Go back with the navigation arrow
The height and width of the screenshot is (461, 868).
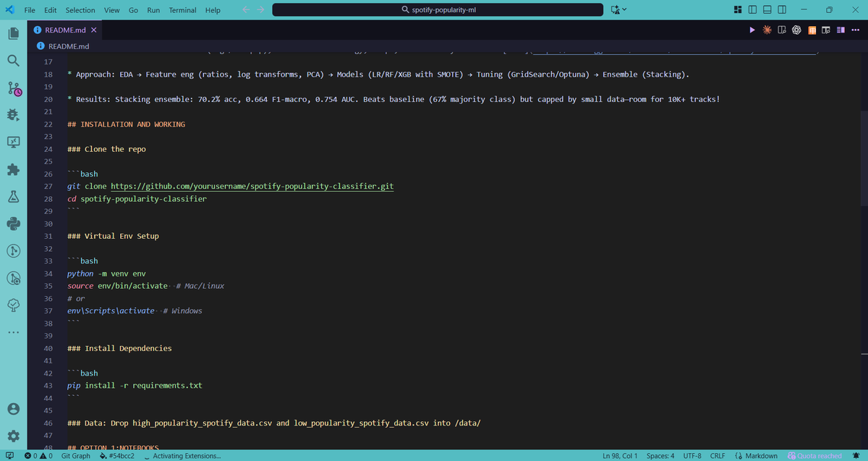pyautogui.click(x=245, y=9)
